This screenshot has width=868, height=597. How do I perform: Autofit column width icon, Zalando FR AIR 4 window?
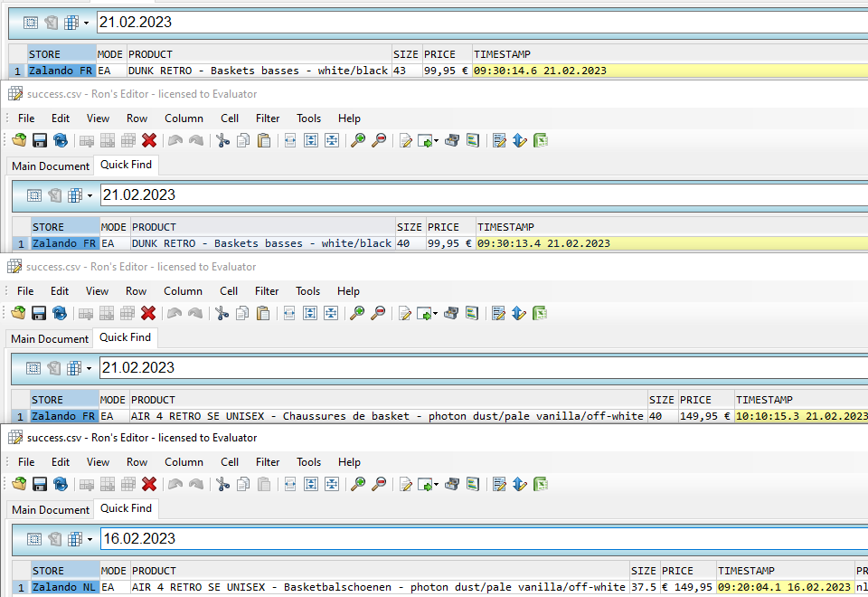289,314
